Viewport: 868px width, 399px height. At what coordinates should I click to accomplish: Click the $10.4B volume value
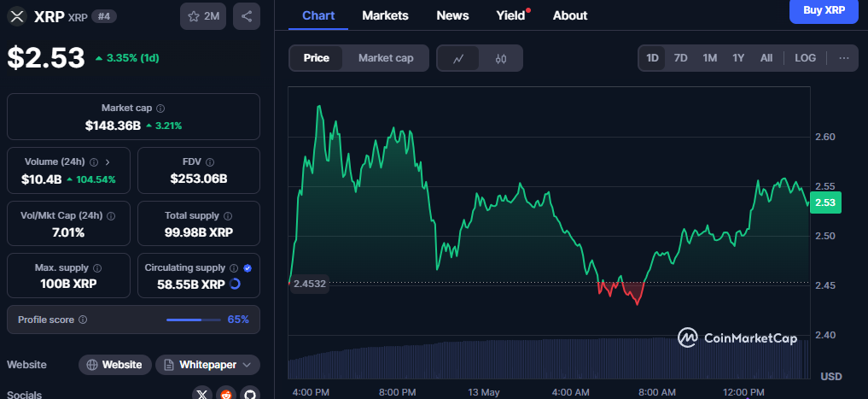(42, 179)
